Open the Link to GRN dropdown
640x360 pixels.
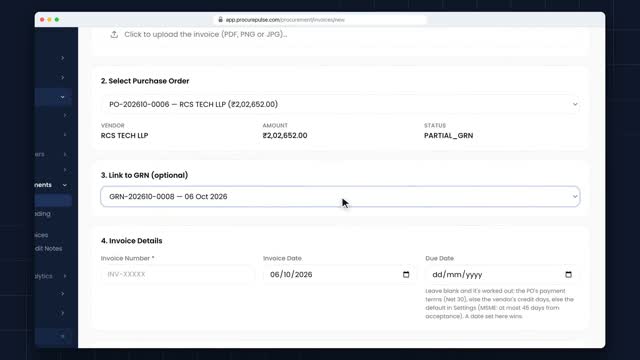click(x=340, y=197)
